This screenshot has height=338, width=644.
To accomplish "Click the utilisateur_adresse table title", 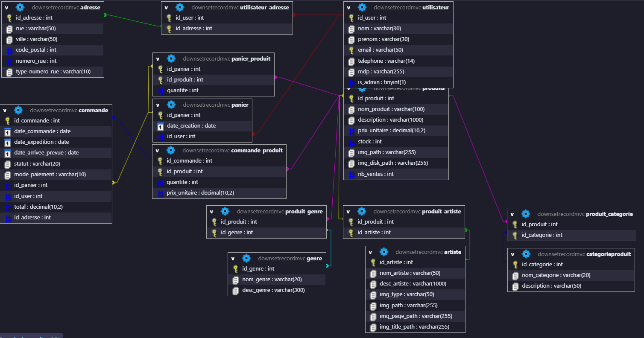I will tap(264, 7).
